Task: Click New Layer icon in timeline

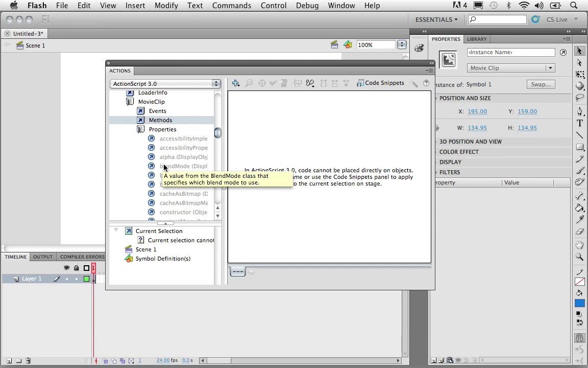Action: point(9,360)
